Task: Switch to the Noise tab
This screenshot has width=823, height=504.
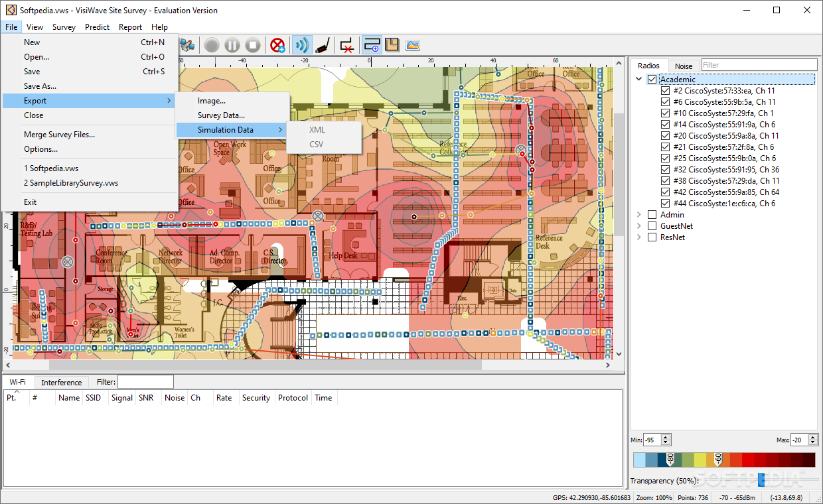Action: coord(684,66)
